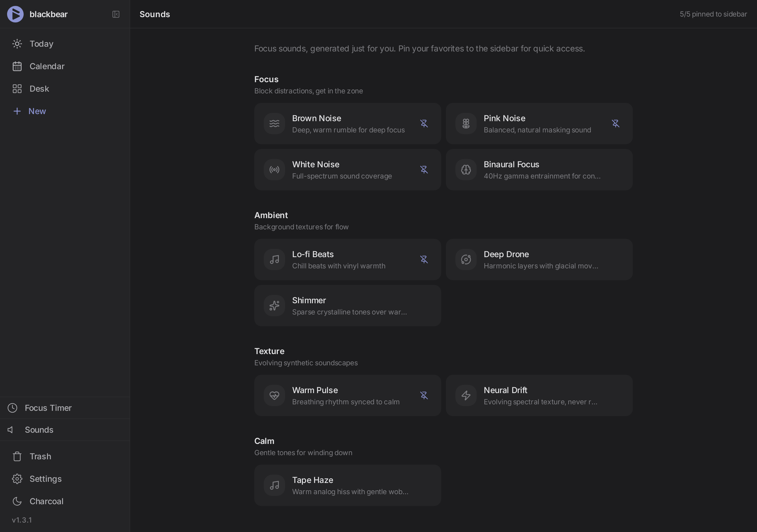Go to Calendar in sidebar
757x532 pixels.
(47, 66)
